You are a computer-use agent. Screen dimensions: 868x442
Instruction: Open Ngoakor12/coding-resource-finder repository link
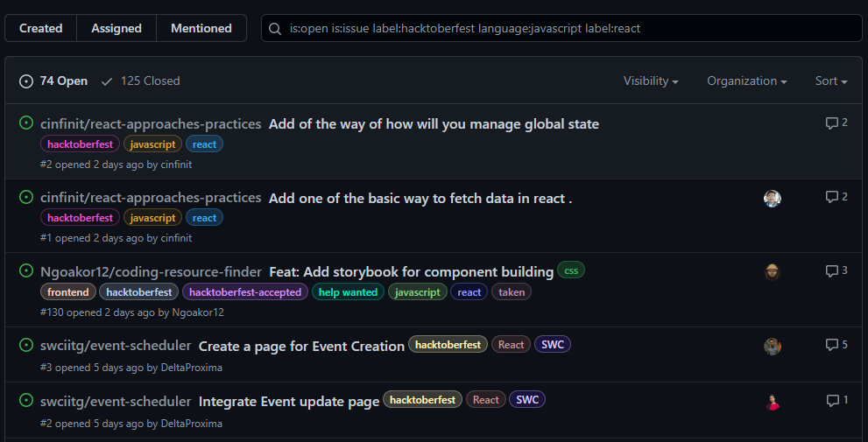point(152,271)
